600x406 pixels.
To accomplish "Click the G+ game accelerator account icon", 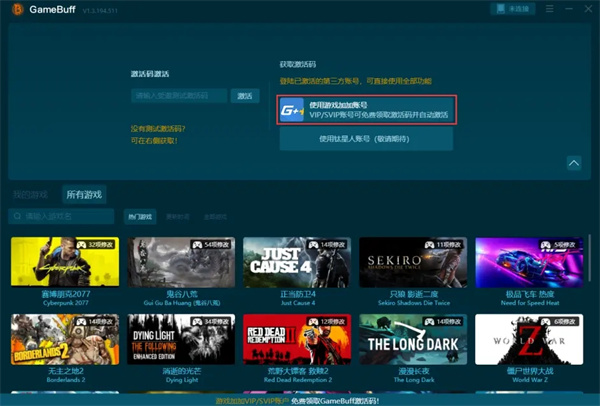I will tap(293, 110).
